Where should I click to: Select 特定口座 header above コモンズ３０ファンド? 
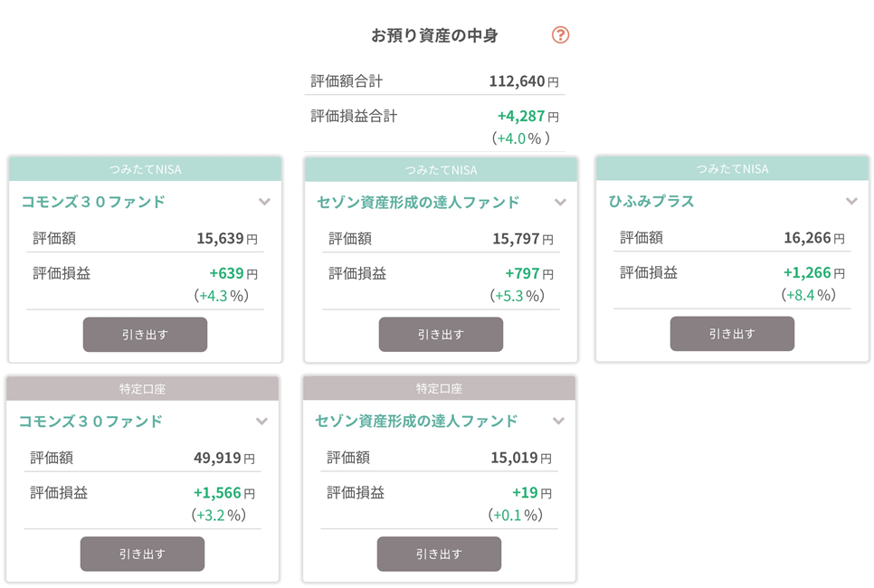pos(142,389)
